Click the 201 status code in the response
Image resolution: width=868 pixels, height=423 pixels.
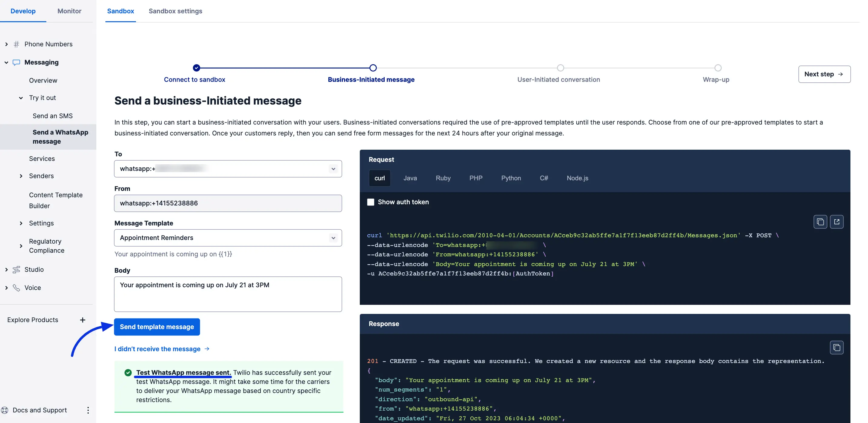(x=373, y=361)
